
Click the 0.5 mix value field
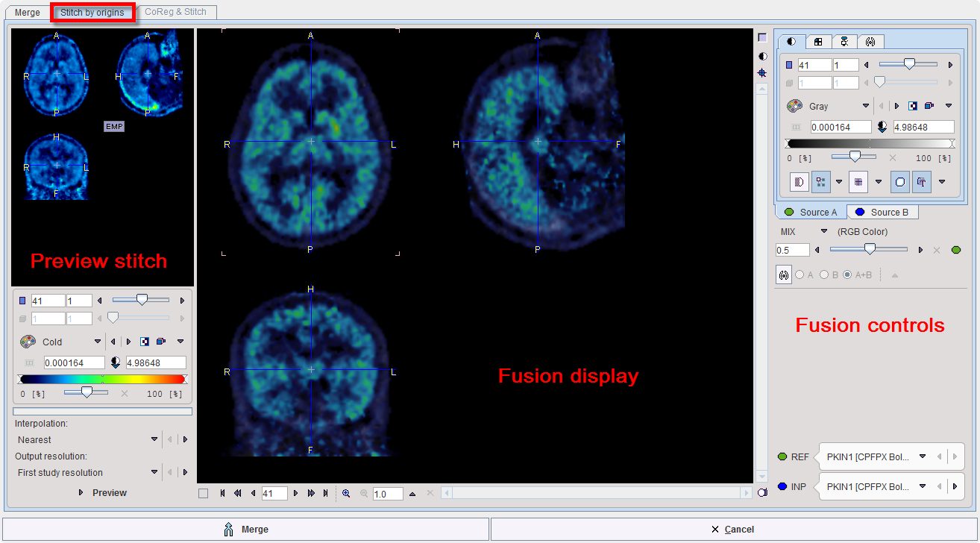(x=793, y=250)
